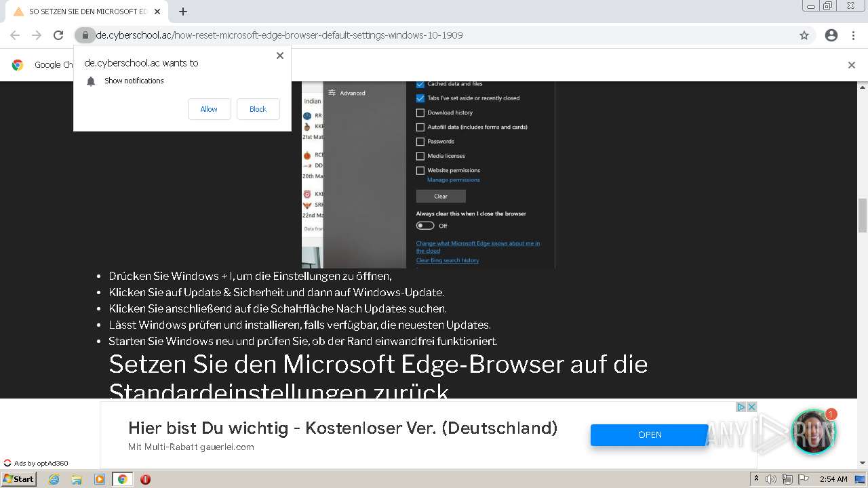Uncheck Tabs I've set aside or recently closed
Image resolution: width=868 pixels, height=488 pixels.
coord(420,98)
